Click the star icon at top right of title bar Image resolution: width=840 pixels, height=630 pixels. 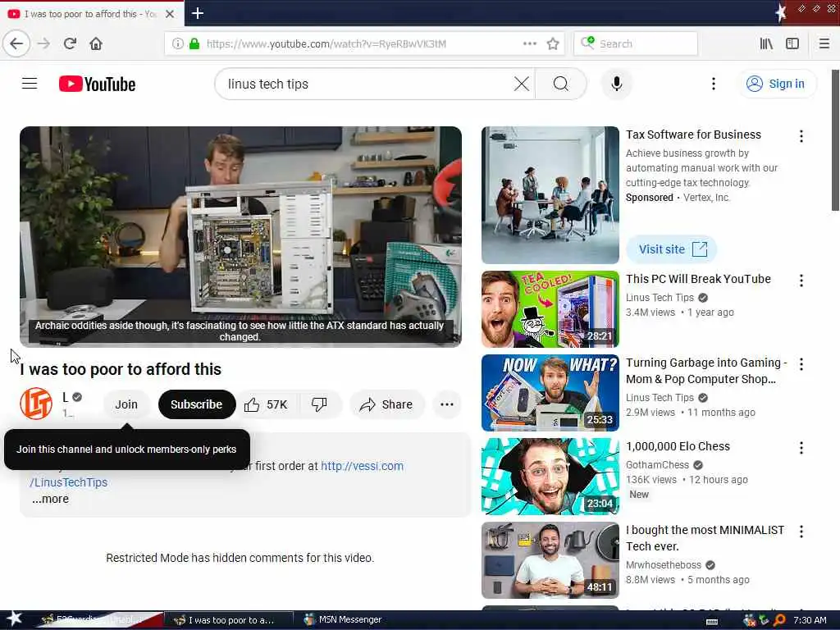(x=781, y=11)
